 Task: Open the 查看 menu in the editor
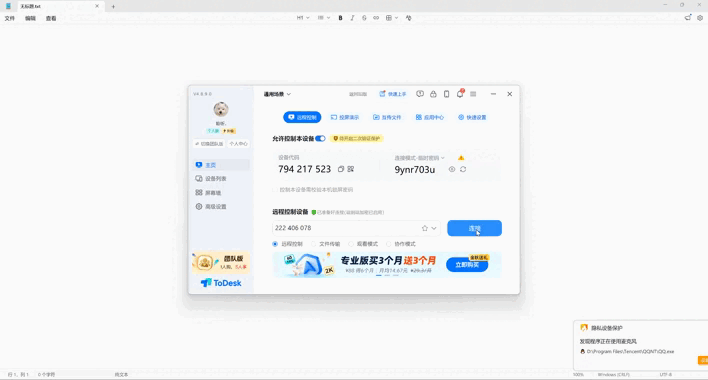point(51,19)
